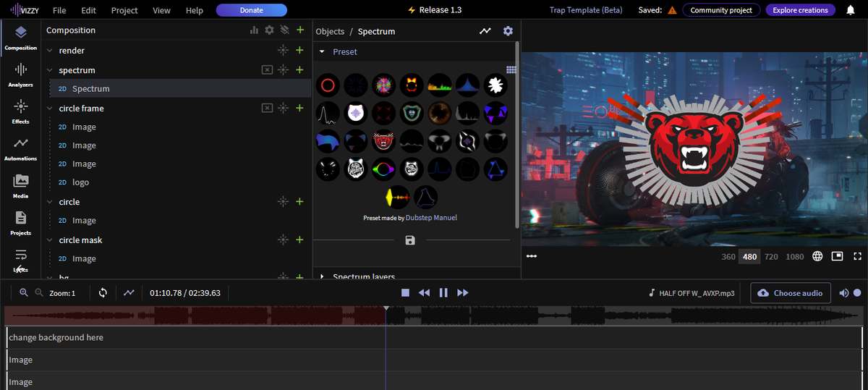Image resolution: width=868 pixels, height=390 pixels.
Task: Delete the spectrum layer with X icon
Action: pos(267,70)
